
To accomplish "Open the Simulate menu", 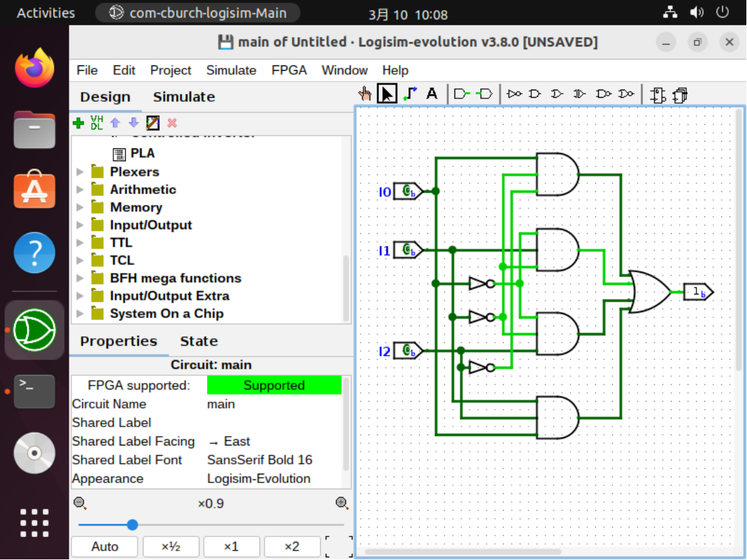I will [231, 71].
